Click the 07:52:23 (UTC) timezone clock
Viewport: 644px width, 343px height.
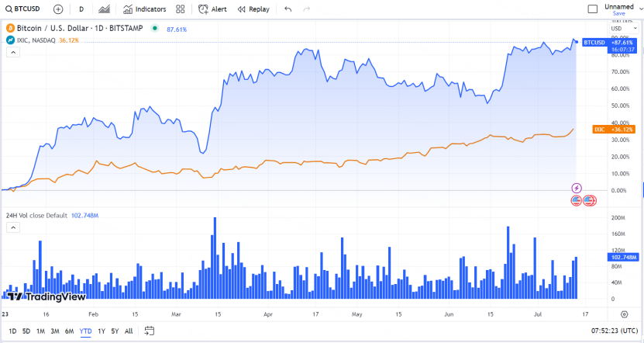coord(615,331)
